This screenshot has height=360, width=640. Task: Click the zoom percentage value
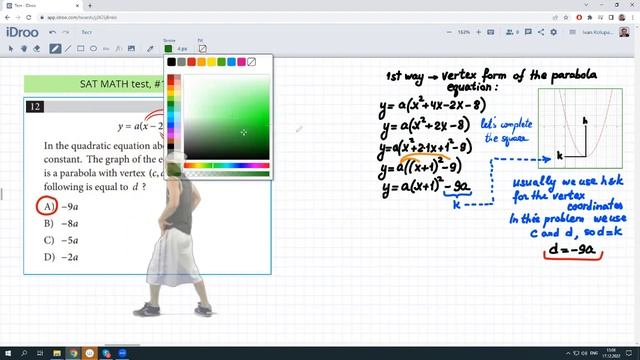(464, 32)
